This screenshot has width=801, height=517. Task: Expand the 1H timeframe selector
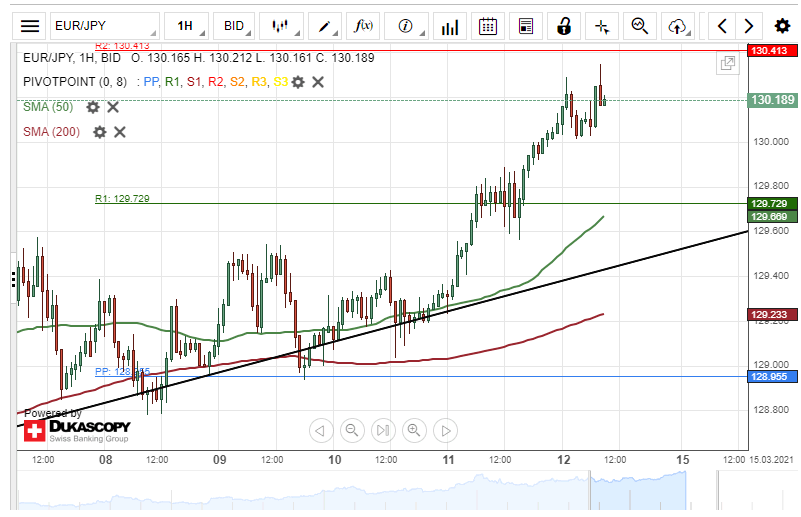coord(184,26)
